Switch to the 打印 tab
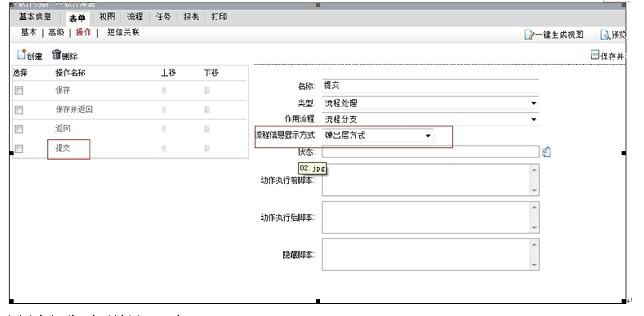The width and height of the screenshot is (644, 316). pyautogui.click(x=219, y=17)
